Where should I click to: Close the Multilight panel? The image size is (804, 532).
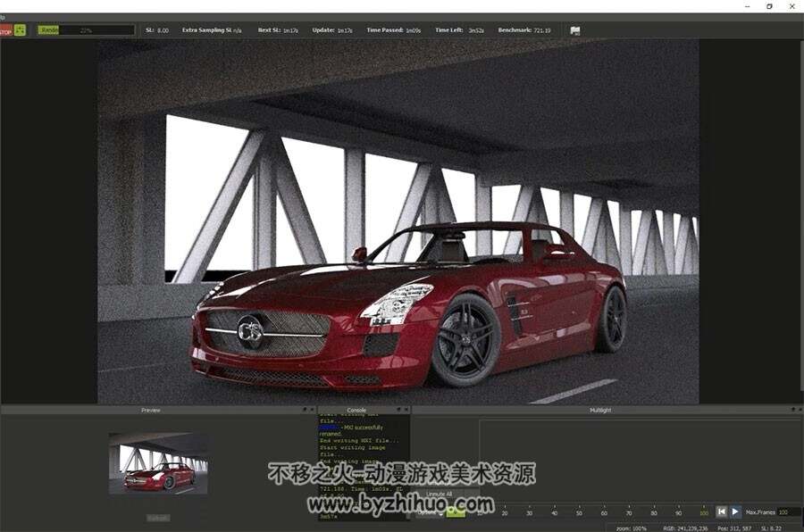[800, 410]
